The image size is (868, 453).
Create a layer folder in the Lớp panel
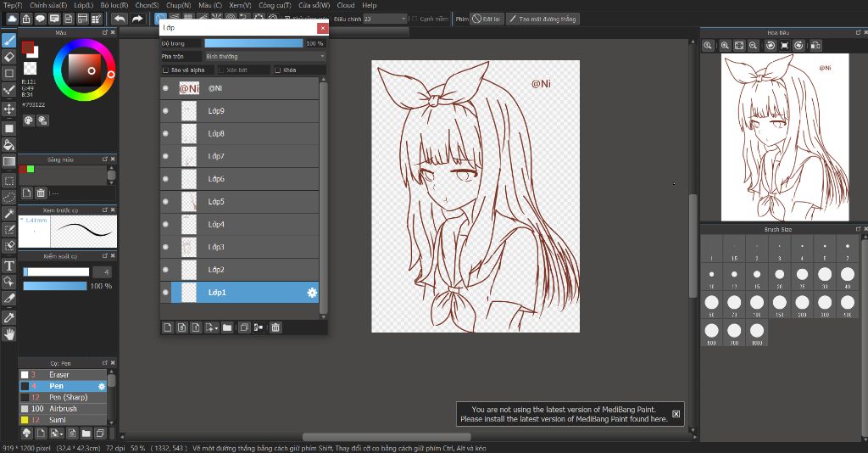(227, 327)
